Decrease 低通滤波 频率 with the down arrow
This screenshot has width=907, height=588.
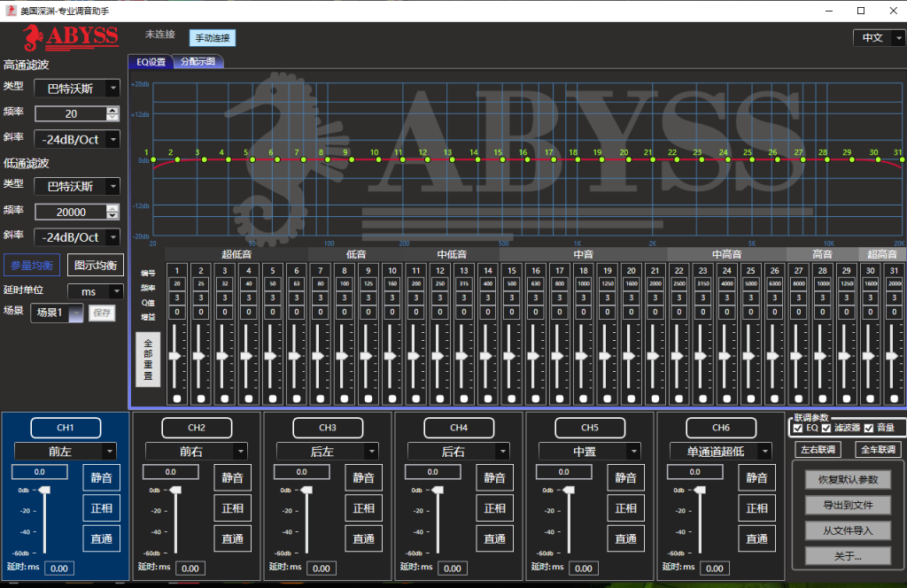[112, 216]
